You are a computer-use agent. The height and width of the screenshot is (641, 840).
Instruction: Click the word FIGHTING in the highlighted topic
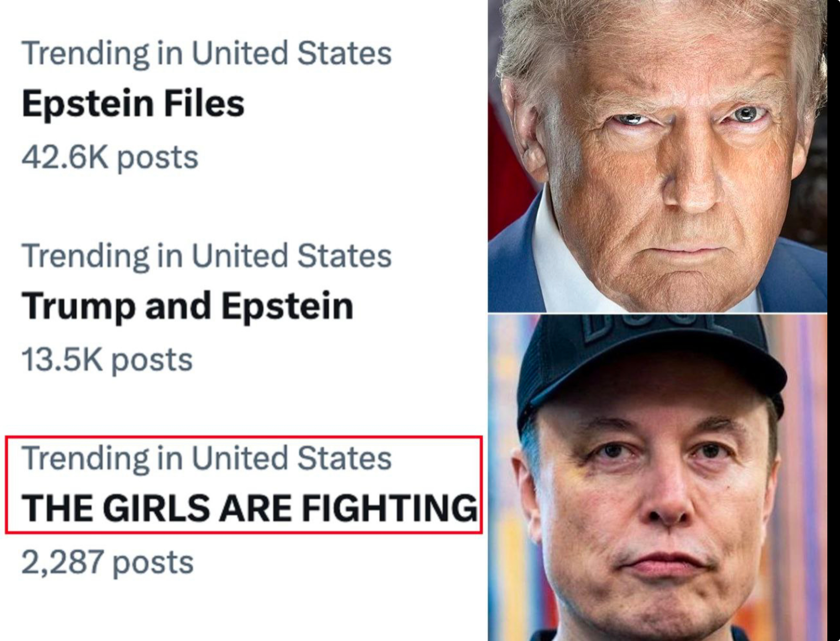pyautogui.click(x=390, y=508)
